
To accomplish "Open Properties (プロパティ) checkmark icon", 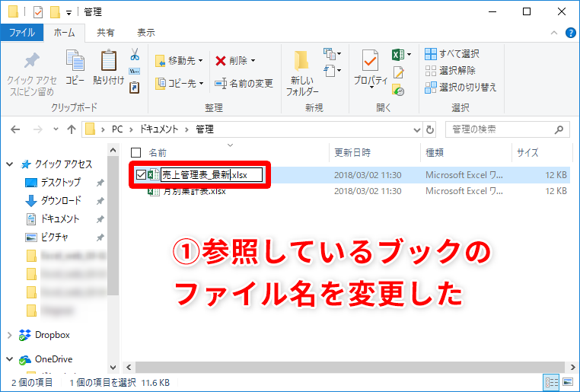I will tap(370, 60).
